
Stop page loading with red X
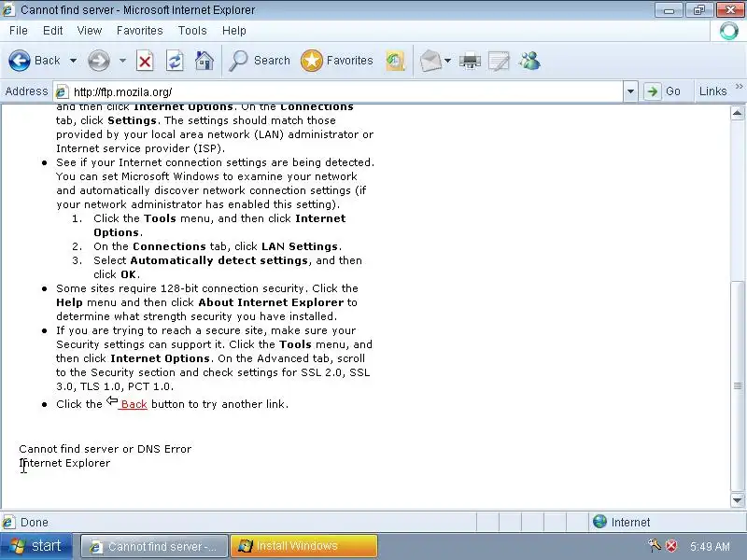[145, 61]
